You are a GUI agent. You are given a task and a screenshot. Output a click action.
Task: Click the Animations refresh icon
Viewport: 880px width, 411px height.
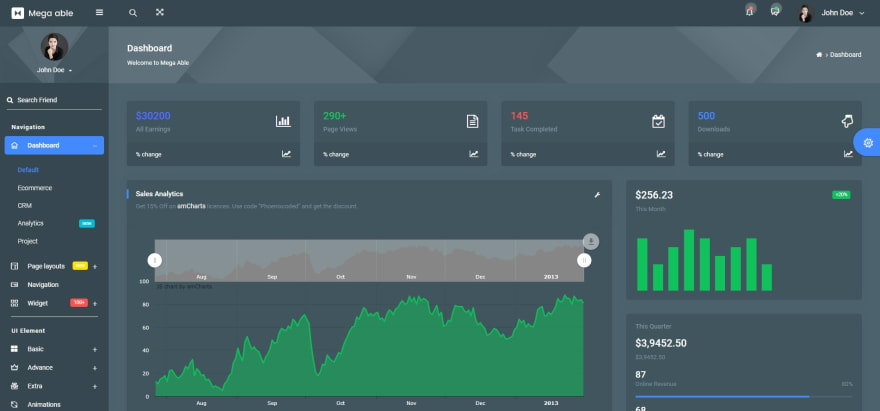pos(15,404)
